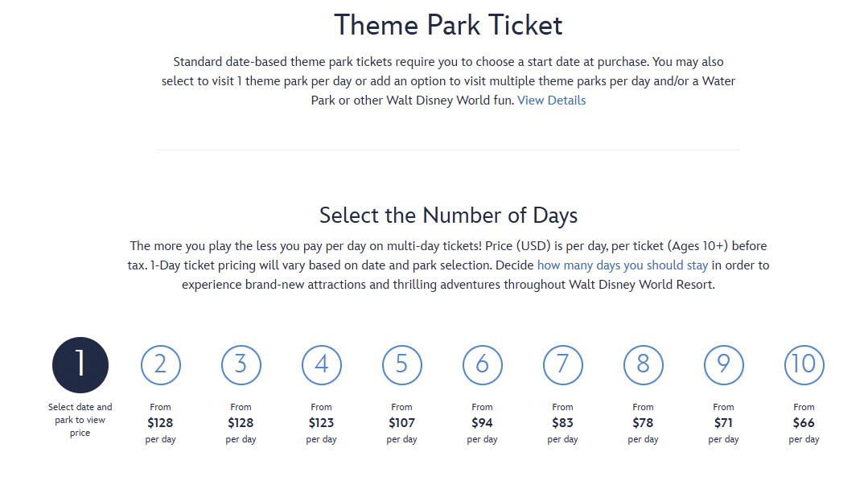Screen dimensions: 868x489
Task: Click the $123 per day price label
Action: [x=322, y=422]
